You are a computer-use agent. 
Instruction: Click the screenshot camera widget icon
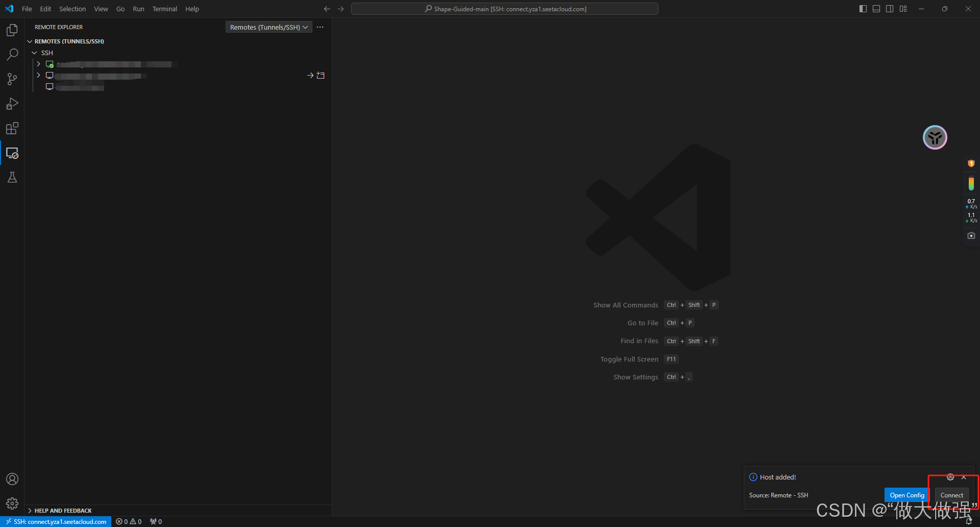[x=971, y=235]
